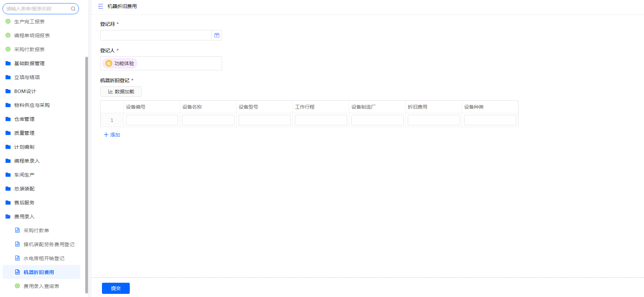This screenshot has height=297, width=644.
Task: Open the 操机装配劳务费用登记 form
Action: pos(49,244)
